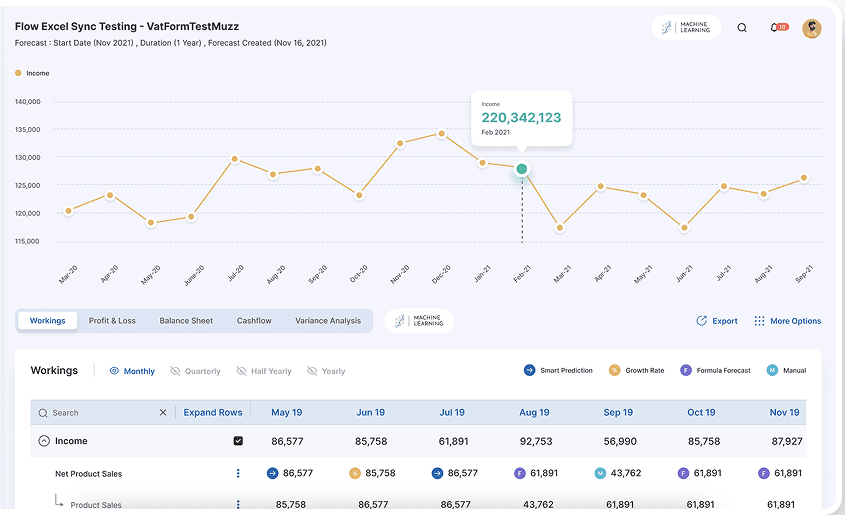
Task: Click formula icon in Oct 19 Net Product Sales
Action: [x=683, y=474]
